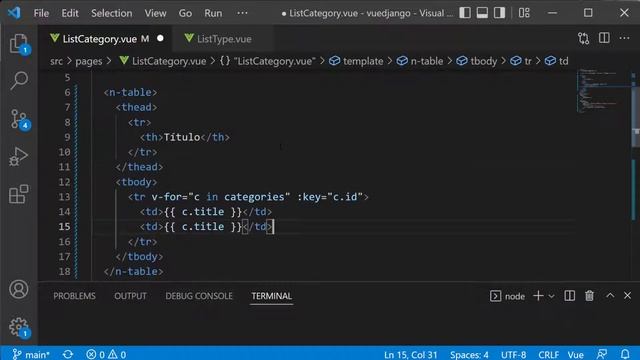Switch to ListType.vue tab
The image size is (640, 360).
[223, 39]
